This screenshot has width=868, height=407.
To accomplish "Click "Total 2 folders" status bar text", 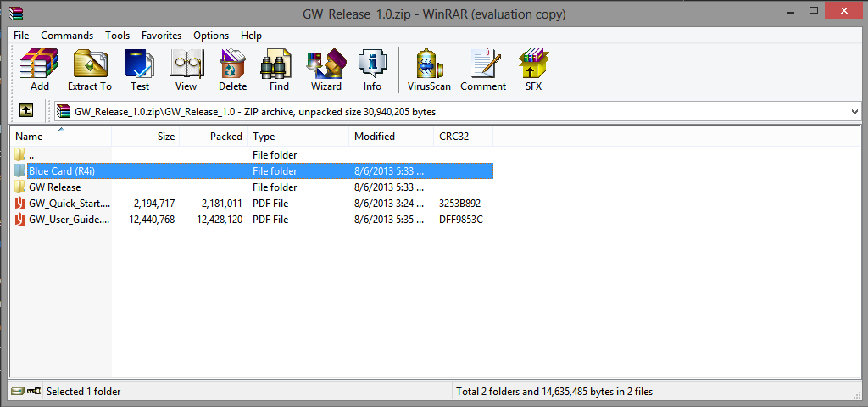I will coord(554,392).
